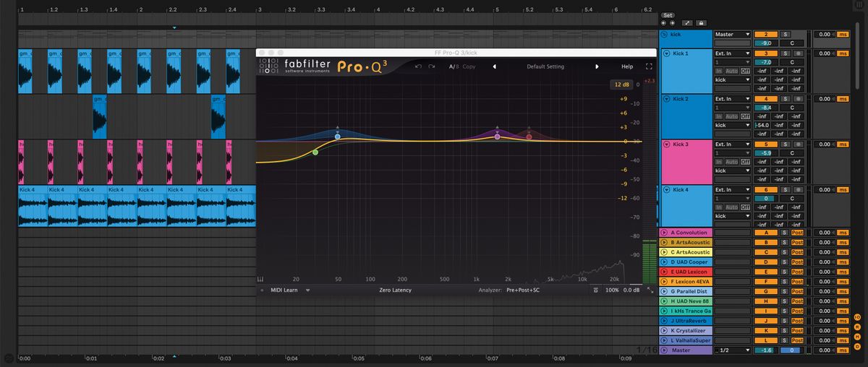This screenshot has height=367, width=868.
Task: Solo the E UAD Lexicon return track
Action: pyautogui.click(x=786, y=272)
